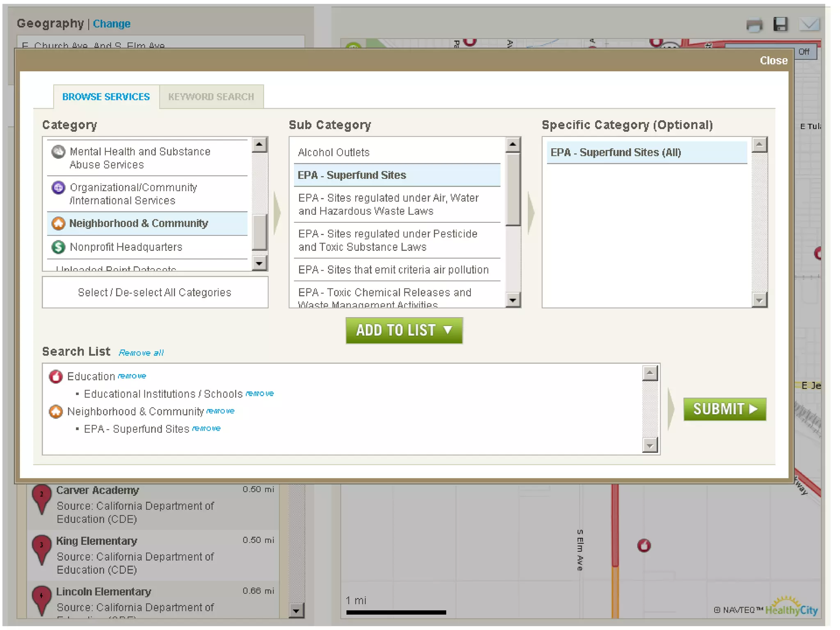Image resolution: width=840 pixels, height=630 pixels.
Task: Remove Neighborhood & Community from list
Action: [x=220, y=411]
